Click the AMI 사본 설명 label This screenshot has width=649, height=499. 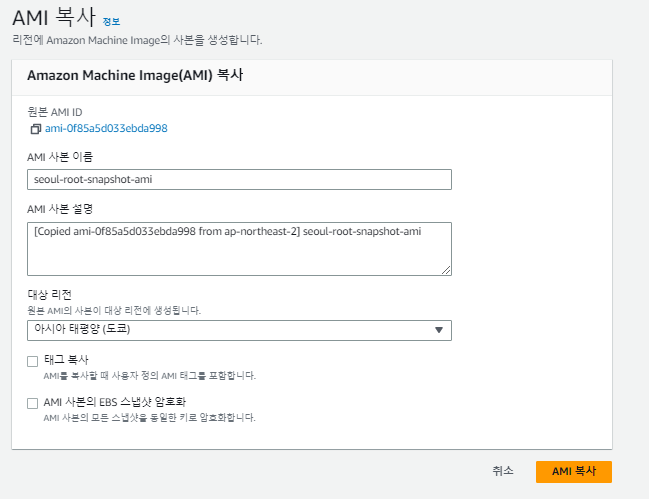(x=60, y=209)
